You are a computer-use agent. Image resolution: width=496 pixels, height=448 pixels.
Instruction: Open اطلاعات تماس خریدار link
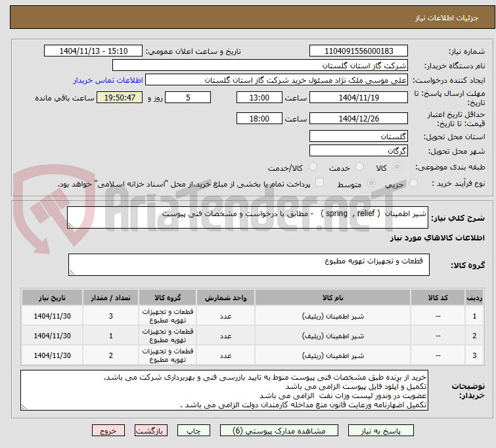click(x=108, y=80)
